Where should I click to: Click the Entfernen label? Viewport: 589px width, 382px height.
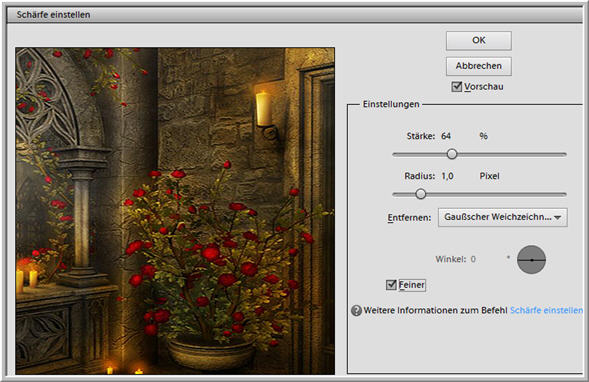(409, 218)
